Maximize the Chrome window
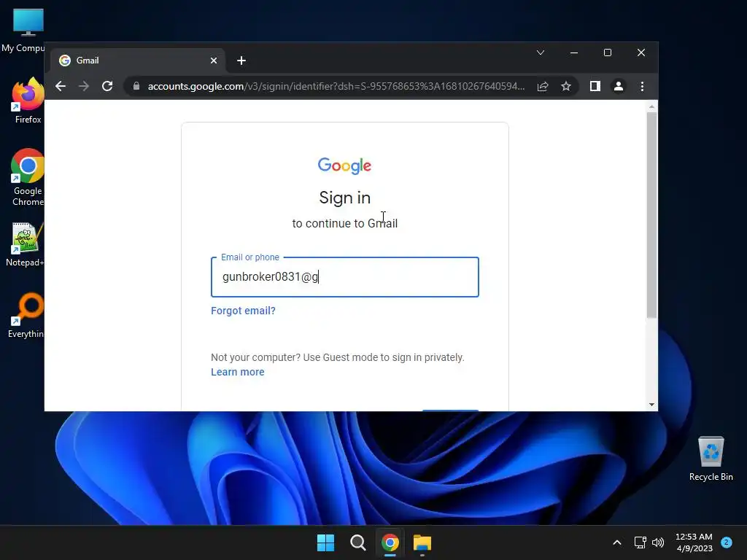The width and height of the screenshot is (747, 560). coord(608,52)
